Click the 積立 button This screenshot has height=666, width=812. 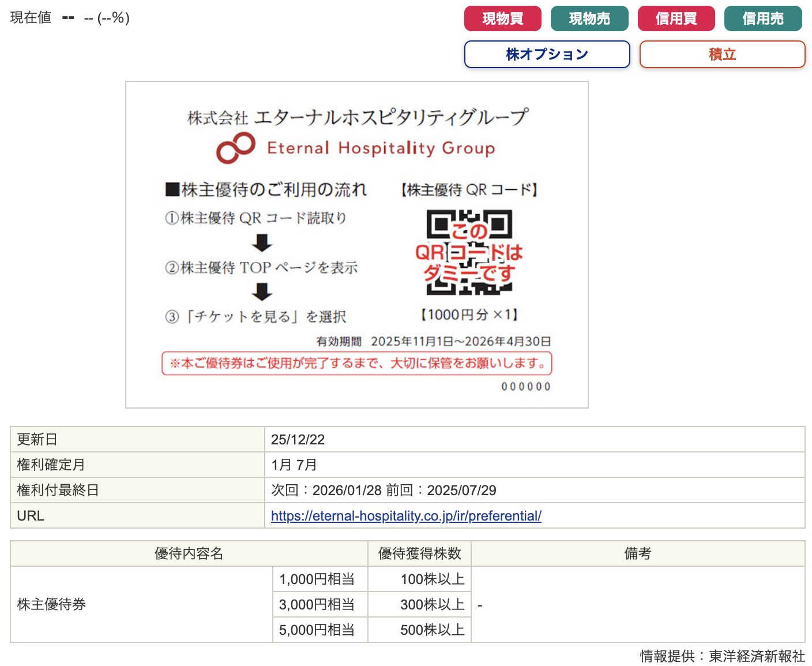tap(722, 54)
